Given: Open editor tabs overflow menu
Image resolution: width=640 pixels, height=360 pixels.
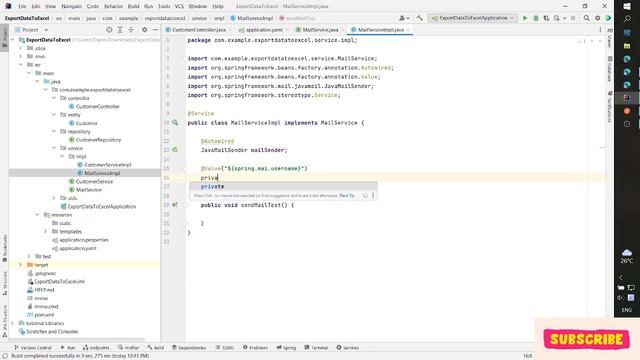Looking at the screenshot, I should pos(600,30).
